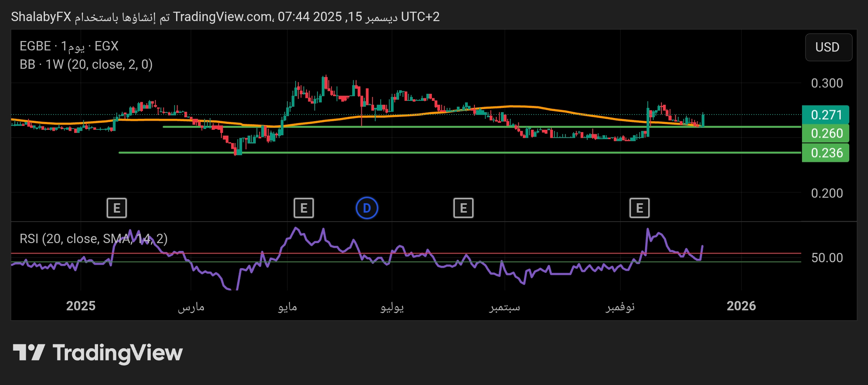Viewport: 868px width, 385px height.
Task: Open the earnings E marker near May
Action: coord(303,208)
